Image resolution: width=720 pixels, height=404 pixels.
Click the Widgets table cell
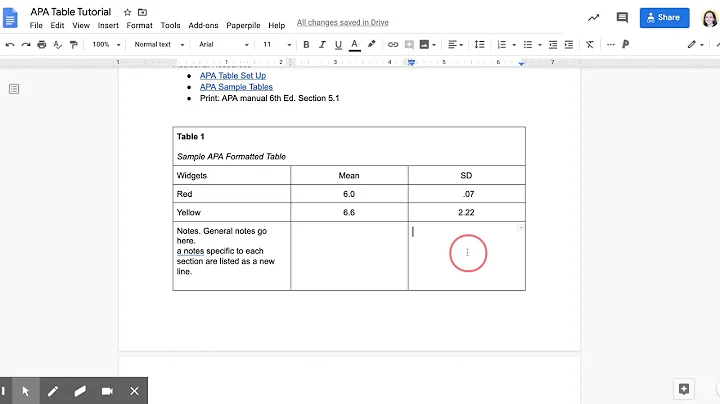pos(231,175)
